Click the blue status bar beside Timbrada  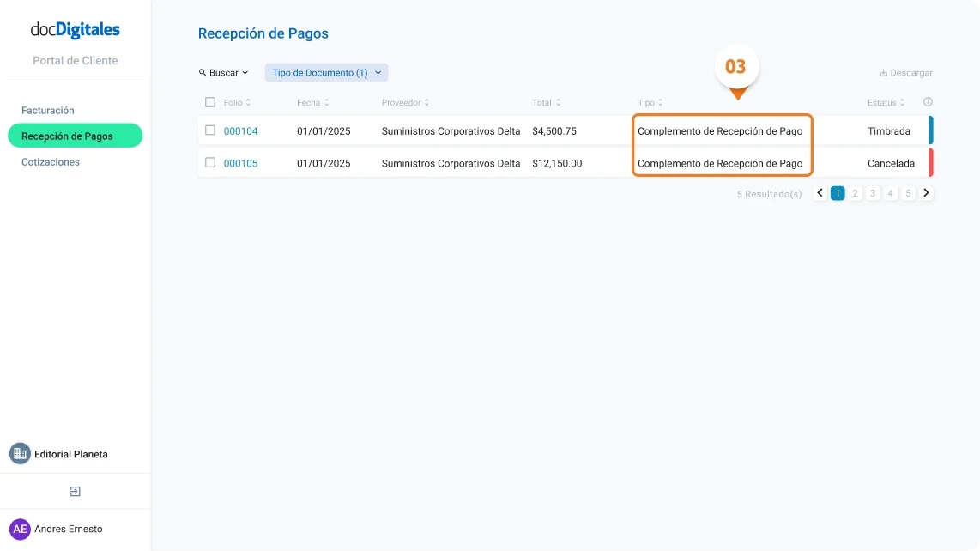coord(931,130)
